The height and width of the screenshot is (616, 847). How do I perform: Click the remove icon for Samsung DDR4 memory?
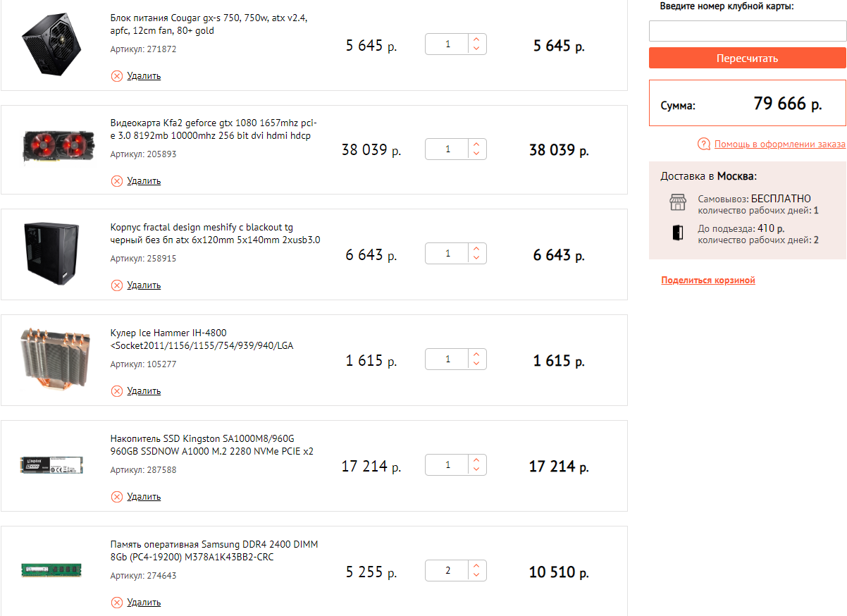point(117,603)
